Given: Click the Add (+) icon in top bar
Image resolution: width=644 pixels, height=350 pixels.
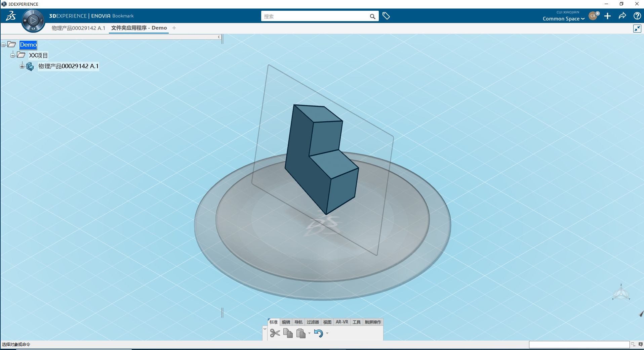Looking at the screenshot, I should click(x=607, y=16).
